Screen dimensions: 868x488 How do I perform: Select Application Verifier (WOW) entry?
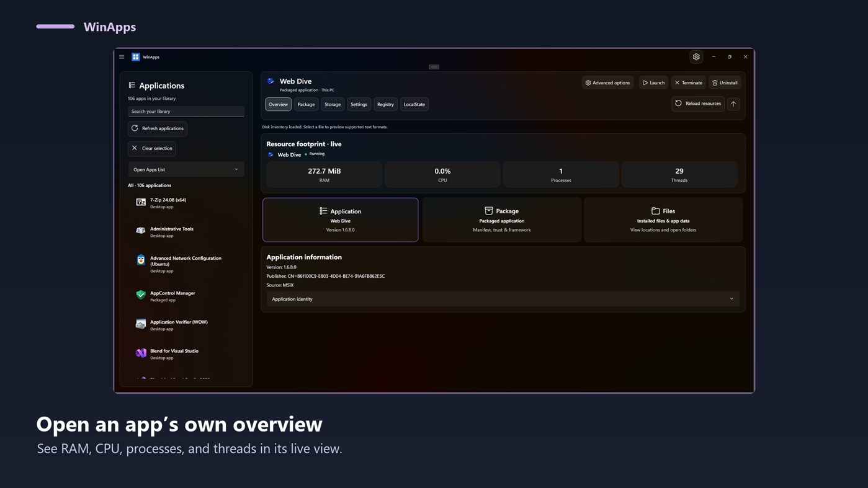click(186, 325)
